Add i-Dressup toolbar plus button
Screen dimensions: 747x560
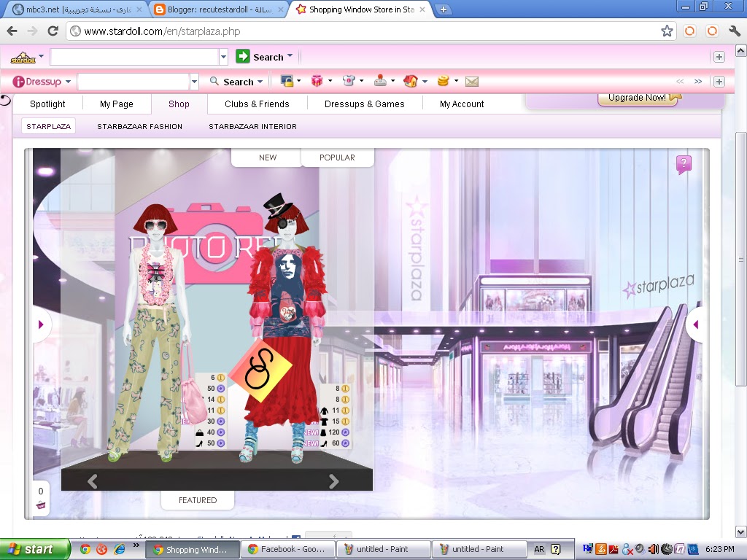(719, 82)
